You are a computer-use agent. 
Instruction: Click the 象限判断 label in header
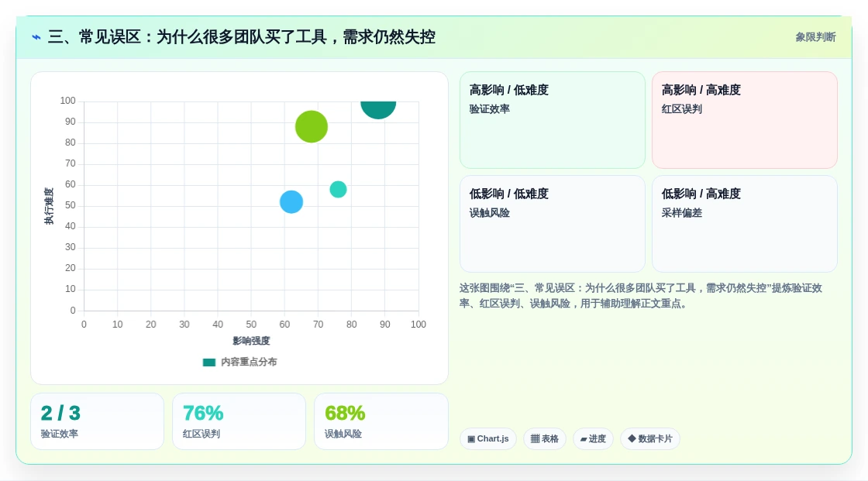tap(815, 37)
